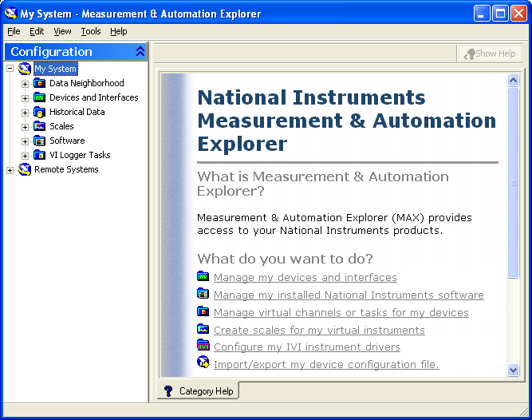Expand the Devices and Interfaces node

point(25,98)
